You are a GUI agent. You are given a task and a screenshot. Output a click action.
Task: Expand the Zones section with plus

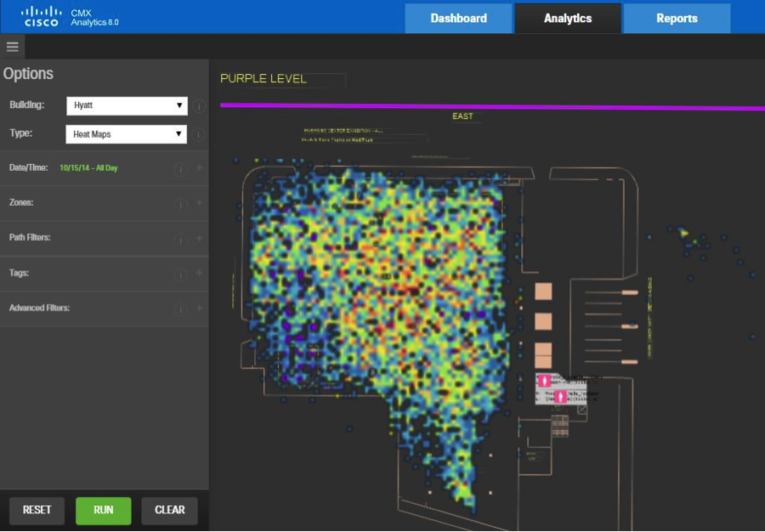199,203
